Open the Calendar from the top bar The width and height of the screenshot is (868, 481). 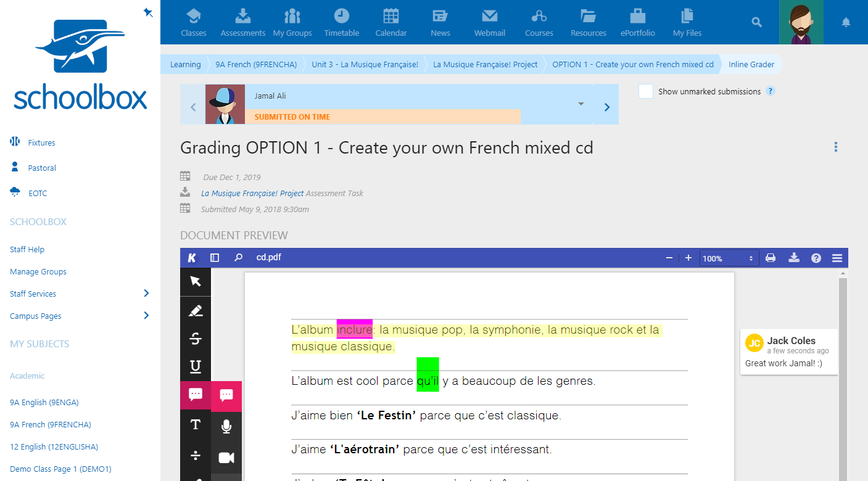[391, 22]
